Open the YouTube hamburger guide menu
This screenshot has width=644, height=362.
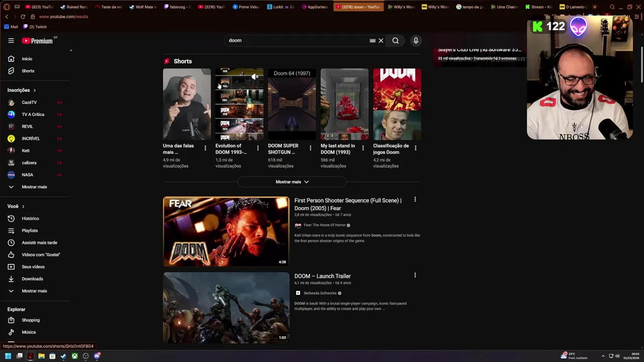click(x=11, y=41)
